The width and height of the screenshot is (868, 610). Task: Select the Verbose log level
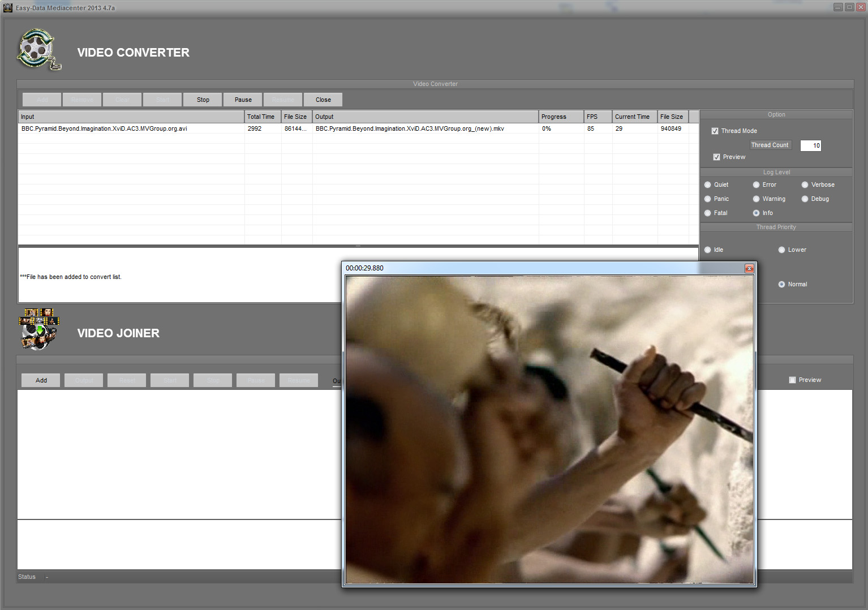[x=805, y=184]
